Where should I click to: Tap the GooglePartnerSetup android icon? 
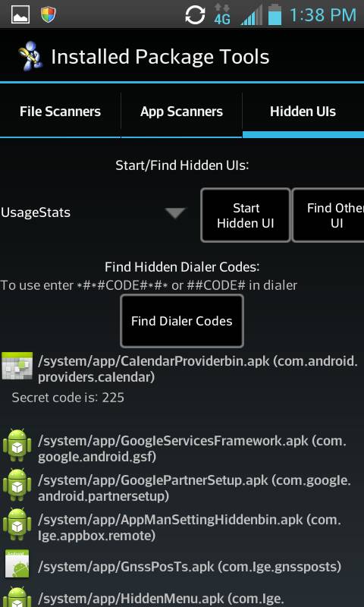(17, 485)
